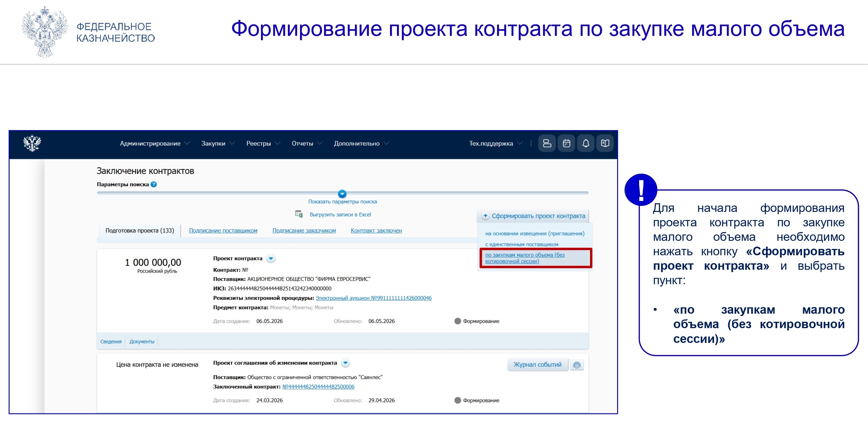Click Цена контракта не изменена text
Viewport: 868px width, 425px height.
coord(157,365)
